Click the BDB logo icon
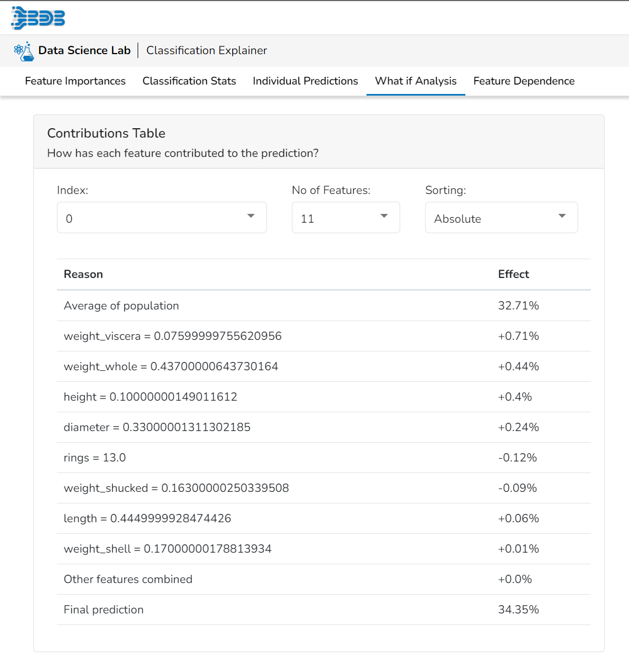 pyautogui.click(x=38, y=18)
